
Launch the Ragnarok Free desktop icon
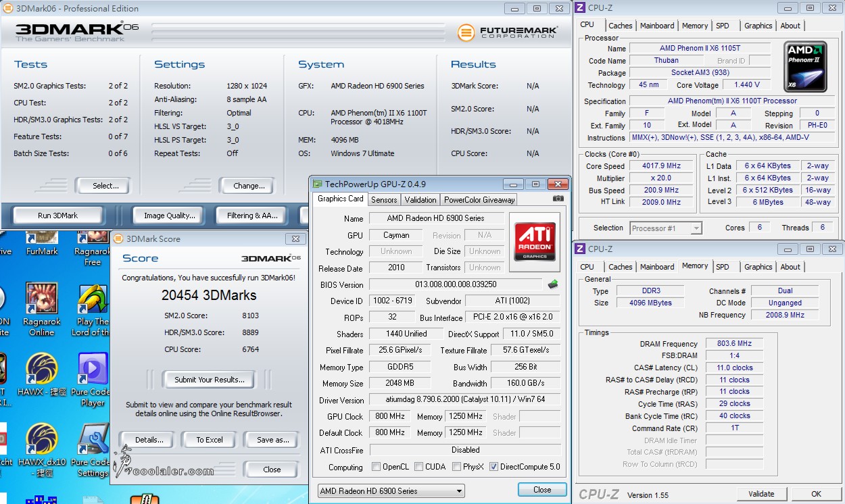coord(93,248)
